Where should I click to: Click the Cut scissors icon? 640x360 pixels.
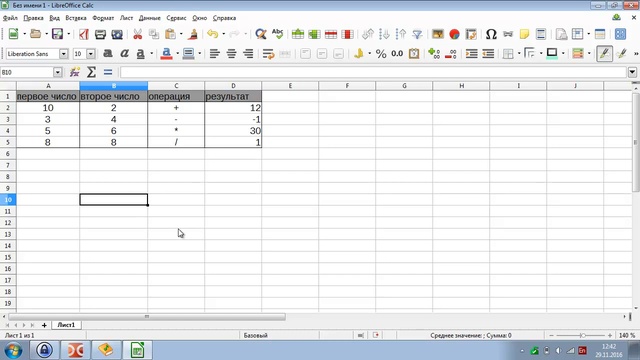point(138,34)
